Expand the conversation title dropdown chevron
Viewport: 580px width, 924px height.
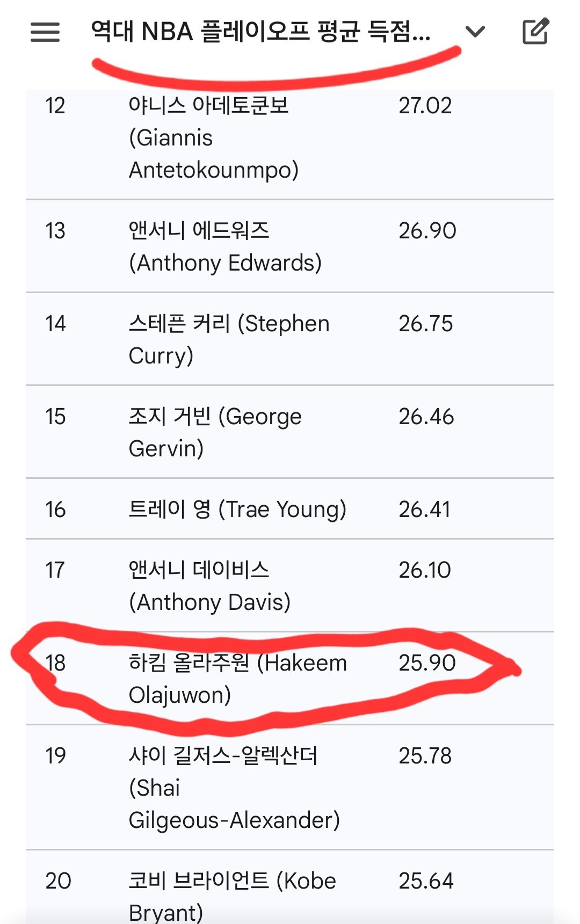475,32
